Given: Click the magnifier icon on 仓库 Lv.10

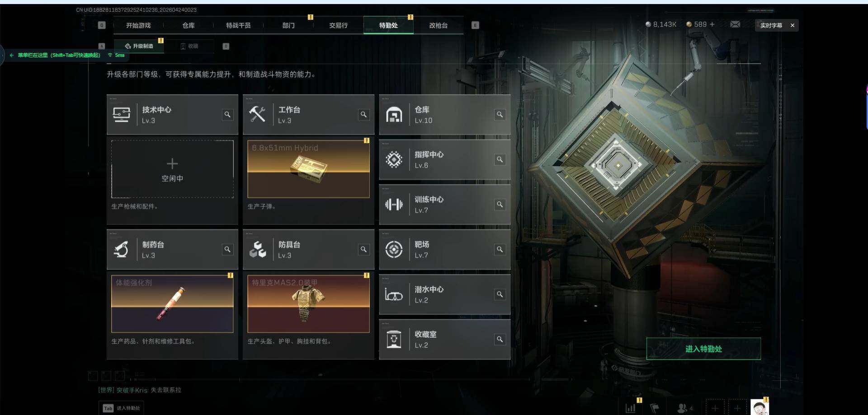Looking at the screenshot, I should 500,115.
